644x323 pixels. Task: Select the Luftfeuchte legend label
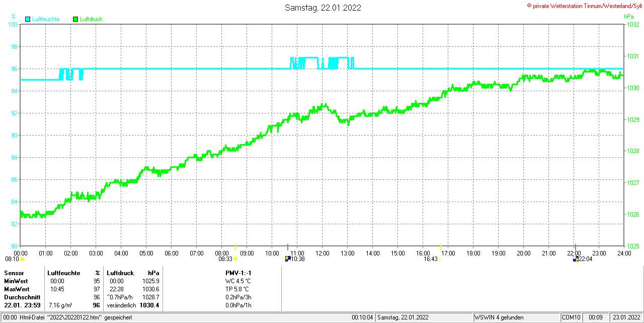pyautogui.click(x=46, y=19)
